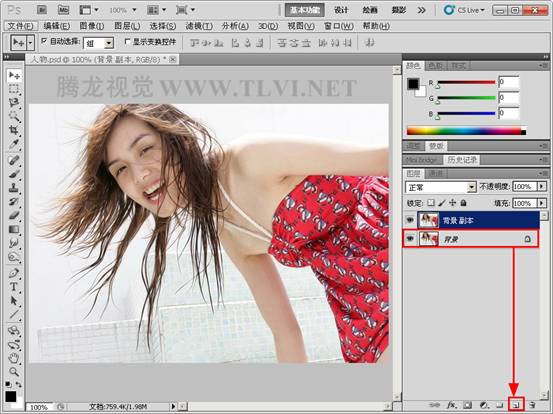Select the Clone Stamp tool
This screenshot has height=414, width=553.
coord(14,188)
